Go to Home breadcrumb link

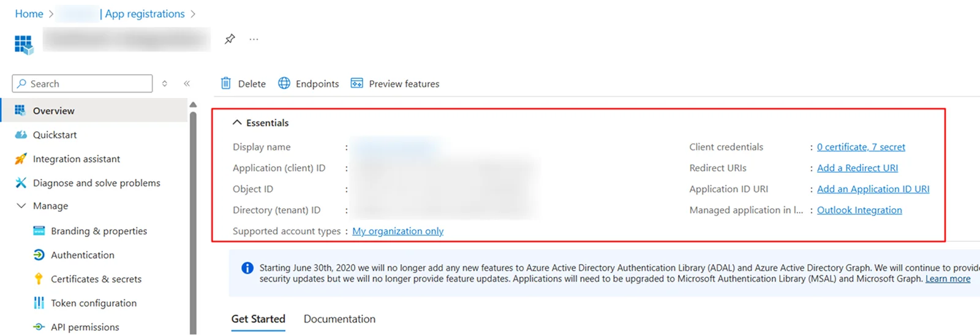pyautogui.click(x=29, y=13)
